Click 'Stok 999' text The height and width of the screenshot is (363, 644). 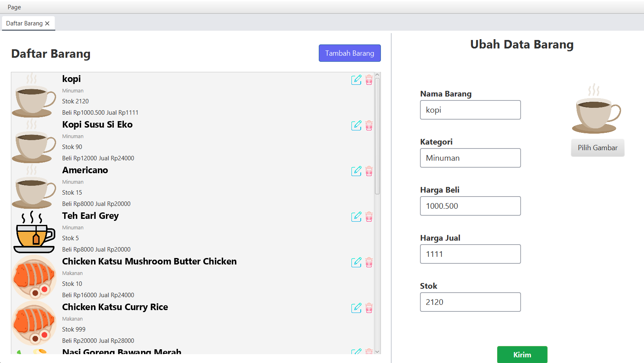tap(74, 329)
